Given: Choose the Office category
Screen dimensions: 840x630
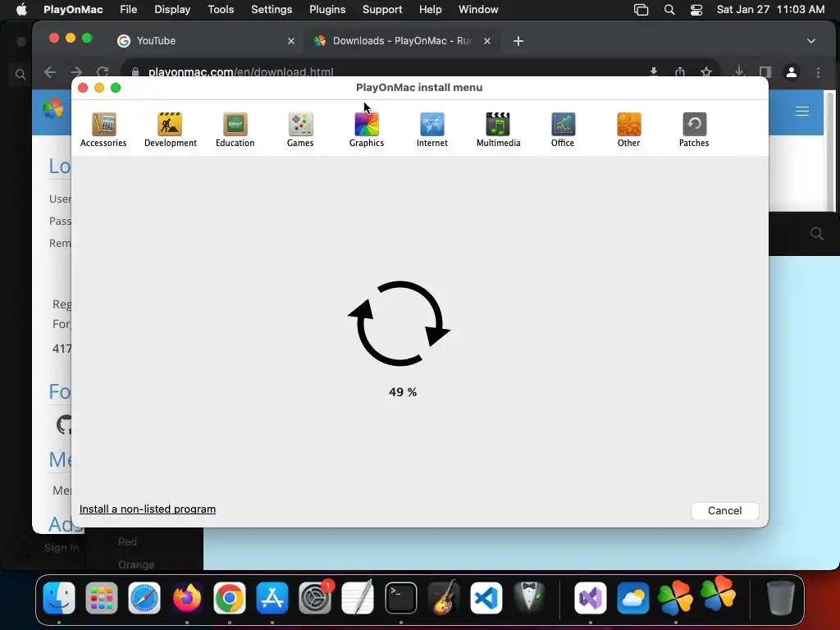Looking at the screenshot, I should click(x=563, y=130).
